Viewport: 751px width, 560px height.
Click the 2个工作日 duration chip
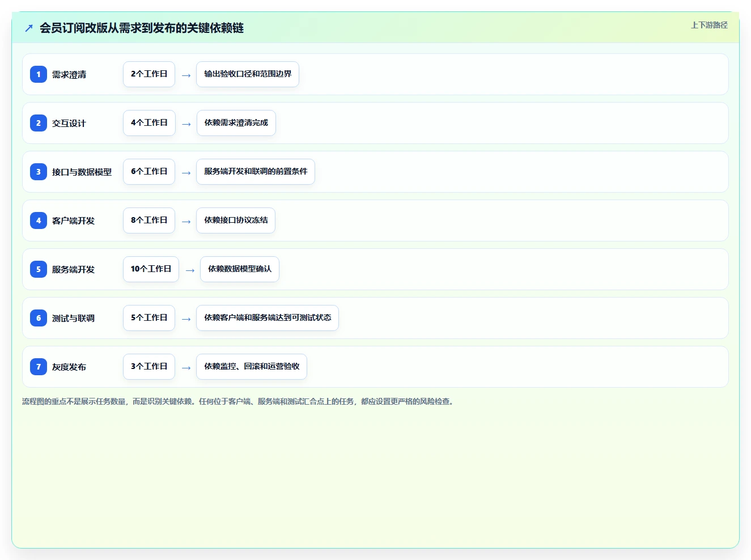(149, 74)
